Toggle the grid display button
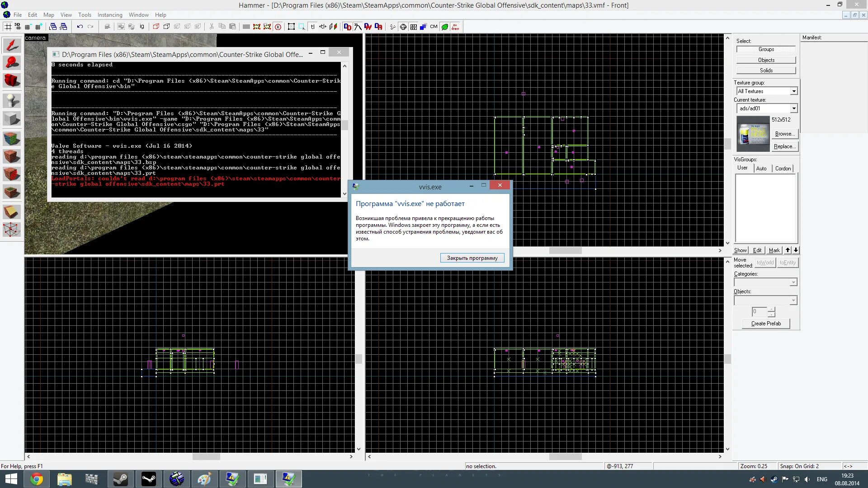This screenshot has height=488, width=868. [x=8, y=27]
